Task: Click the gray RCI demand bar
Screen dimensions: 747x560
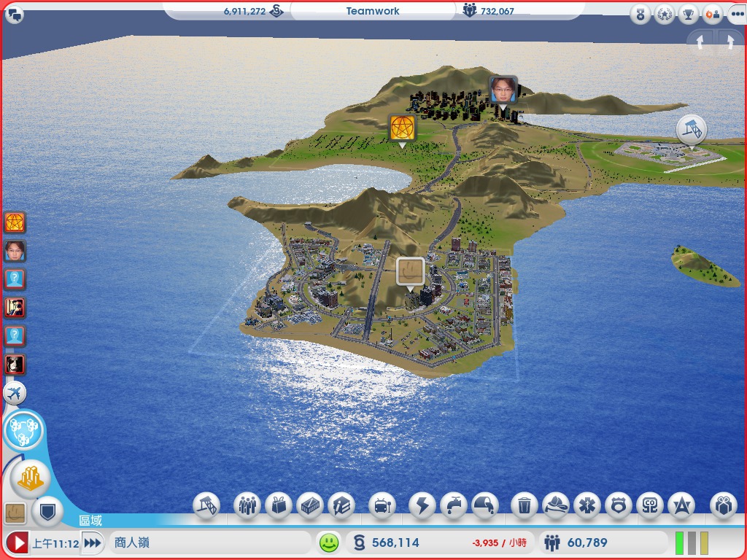Action: coord(692,542)
